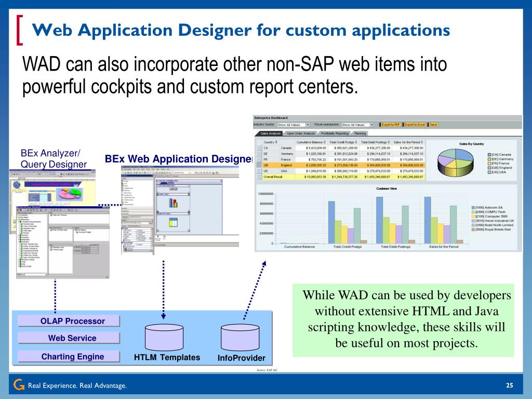
Task: Click the OLAP Processor box
Action: click(69, 321)
